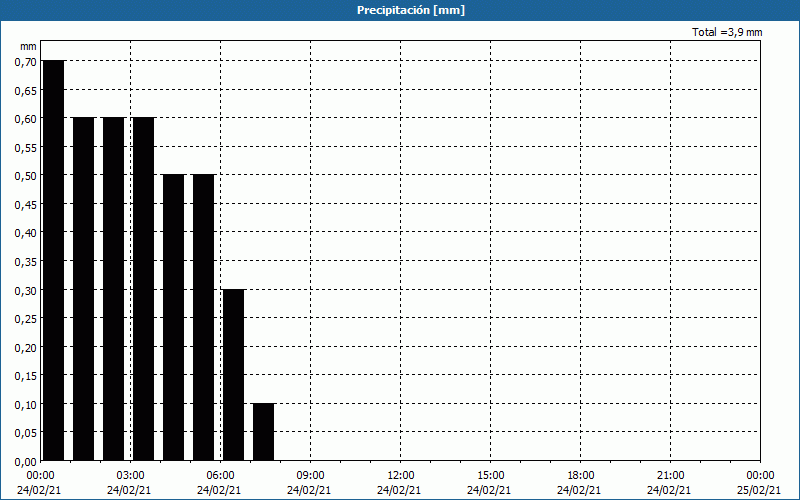800x500 pixels.
Task: Select the 'Total =3,9 mm' summary text
Action: [x=727, y=32]
